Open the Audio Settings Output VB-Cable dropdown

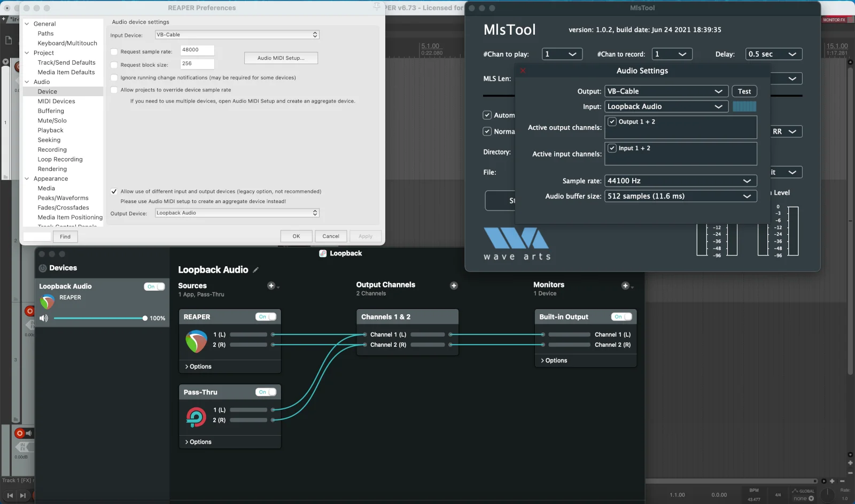click(x=666, y=91)
